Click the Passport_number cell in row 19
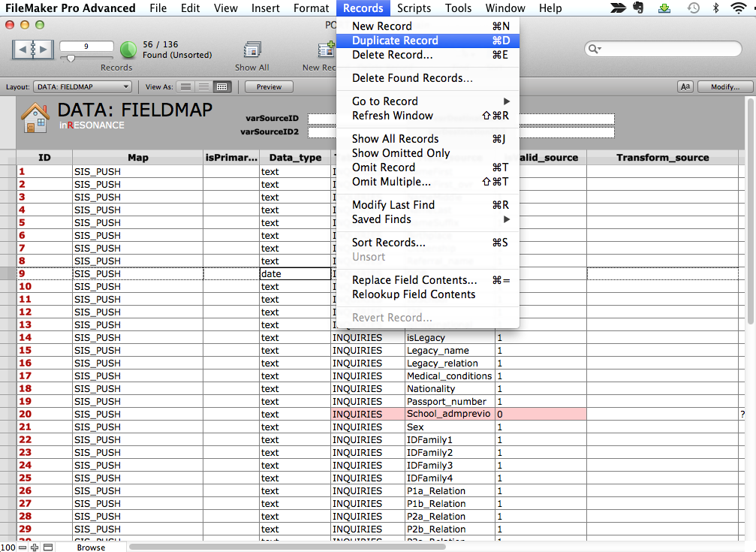756x552 pixels. pos(450,402)
